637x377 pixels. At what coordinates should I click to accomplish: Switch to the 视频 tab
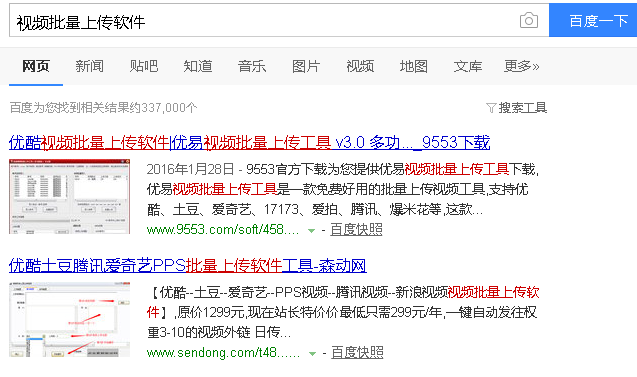click(360, 66)
